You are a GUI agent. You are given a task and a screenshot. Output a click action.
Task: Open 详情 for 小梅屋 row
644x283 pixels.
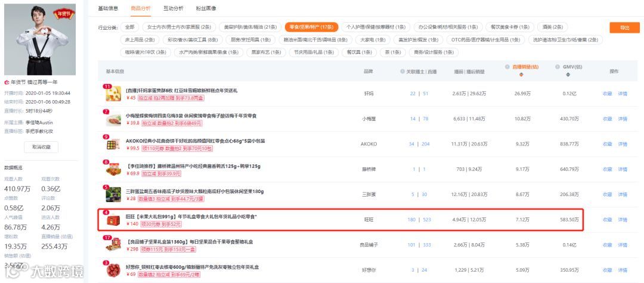point(623,119)
